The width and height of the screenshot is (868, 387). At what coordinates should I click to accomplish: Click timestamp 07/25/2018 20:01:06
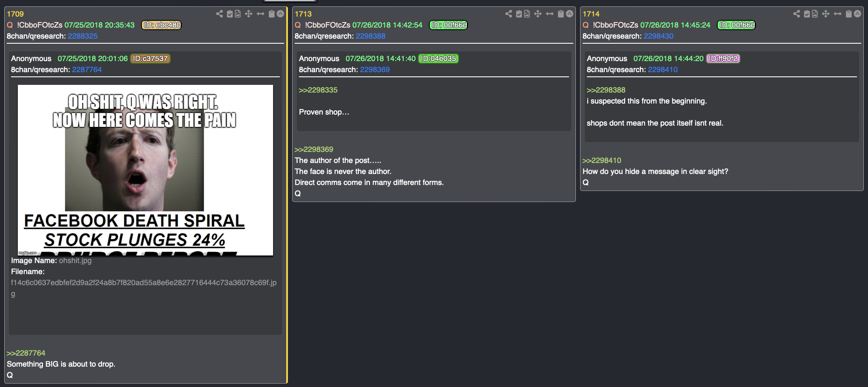coord(93,59)
